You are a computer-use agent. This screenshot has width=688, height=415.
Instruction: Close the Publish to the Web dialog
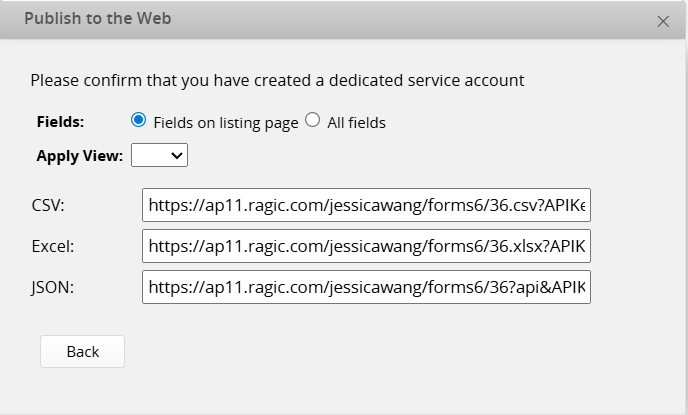pos(663,21)
